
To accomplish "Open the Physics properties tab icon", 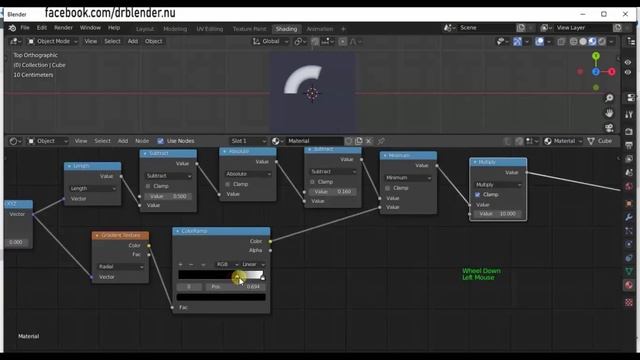I will (629, 244).
